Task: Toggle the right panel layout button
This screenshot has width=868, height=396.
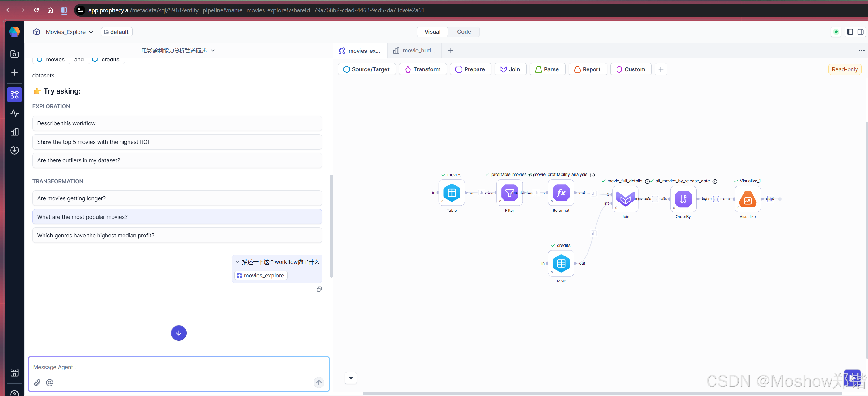Action: click(860, 32)
